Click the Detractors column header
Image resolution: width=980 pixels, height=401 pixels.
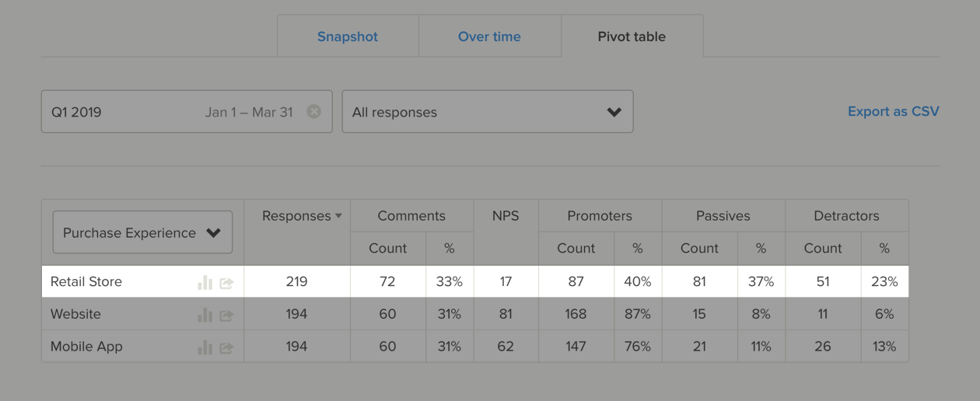click(x=846, y=216)
